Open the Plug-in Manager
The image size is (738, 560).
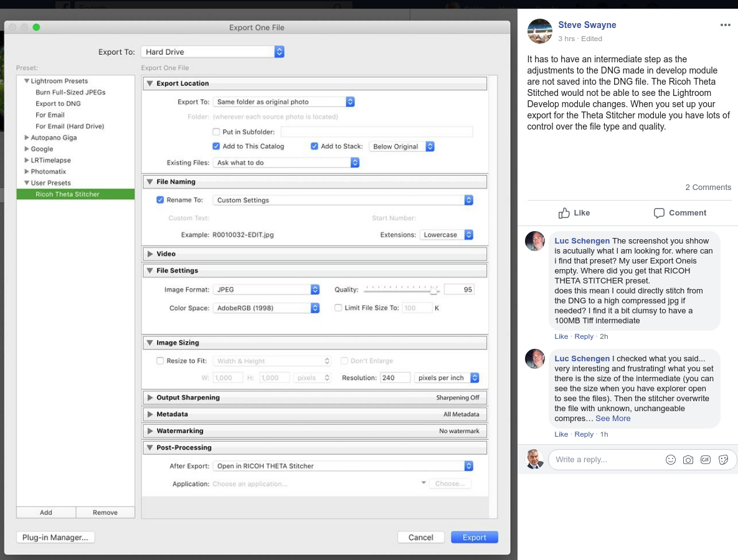(x=55, y=538)
